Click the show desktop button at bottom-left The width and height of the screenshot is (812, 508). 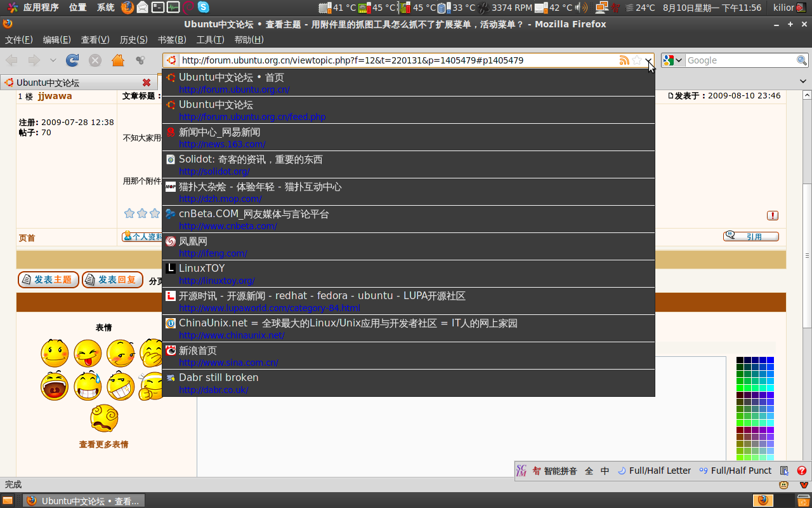coord(8,500)
